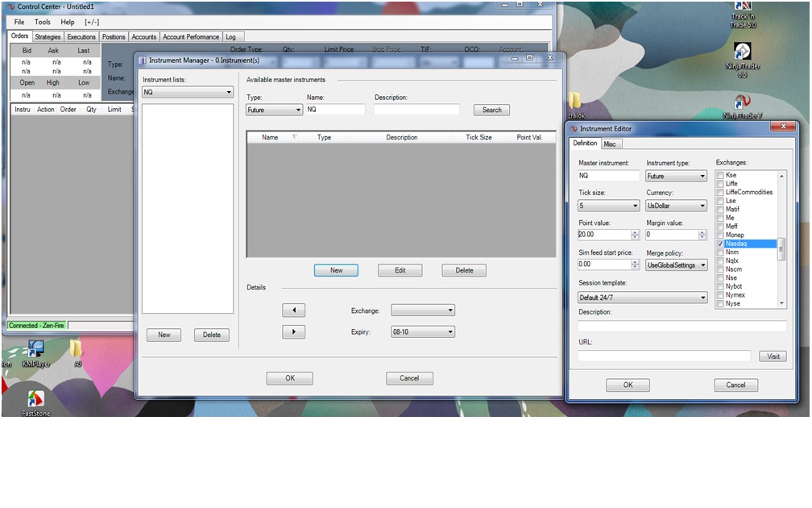Check the Nymex exchange checkbox
Screen dimensions: 812x508
(720, 295)
